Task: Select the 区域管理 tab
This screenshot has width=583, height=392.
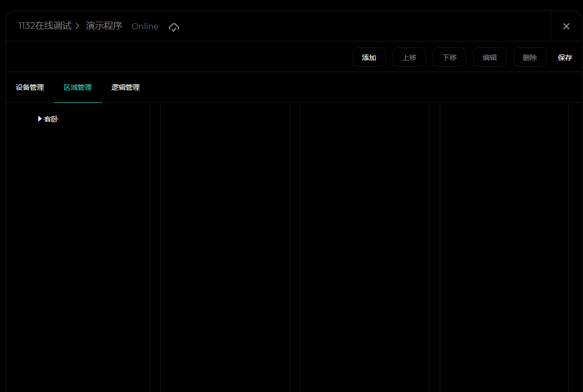Action: point(78,87)
